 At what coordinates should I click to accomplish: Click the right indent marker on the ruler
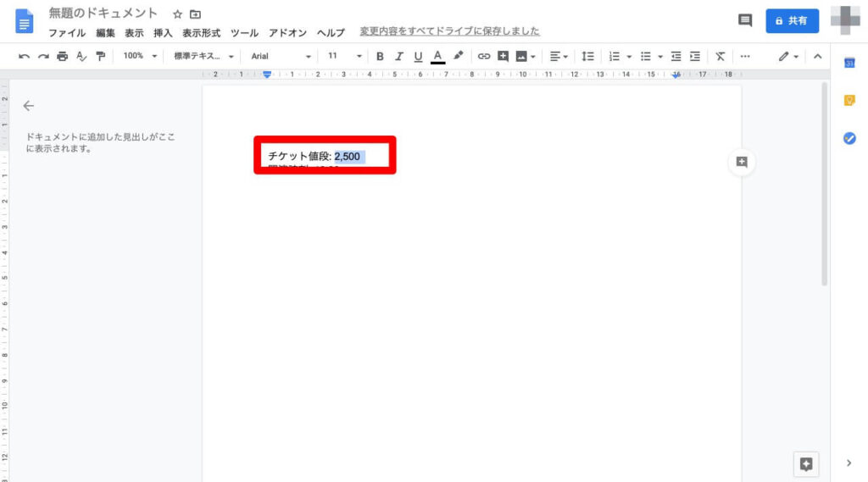click(x=676, y=75)
